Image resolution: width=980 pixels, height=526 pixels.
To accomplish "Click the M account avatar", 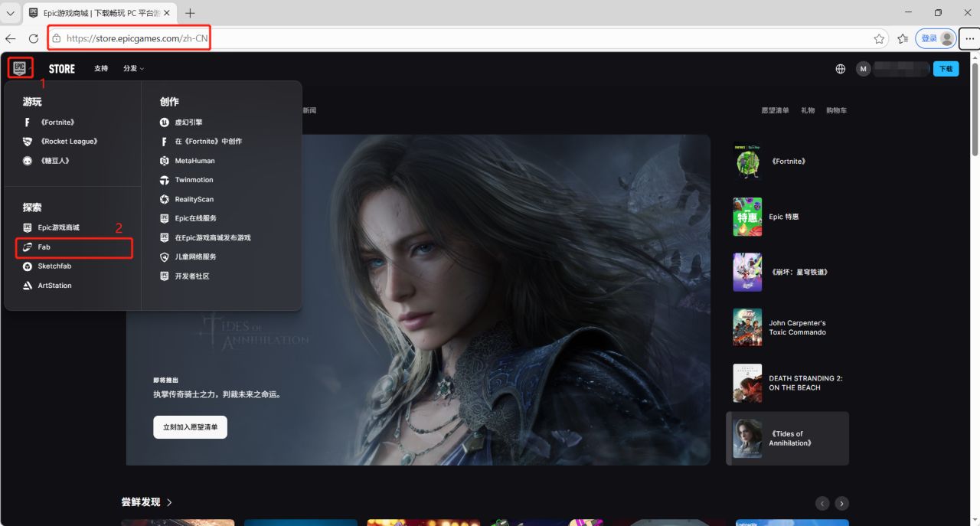I will [x=864, y=69].
